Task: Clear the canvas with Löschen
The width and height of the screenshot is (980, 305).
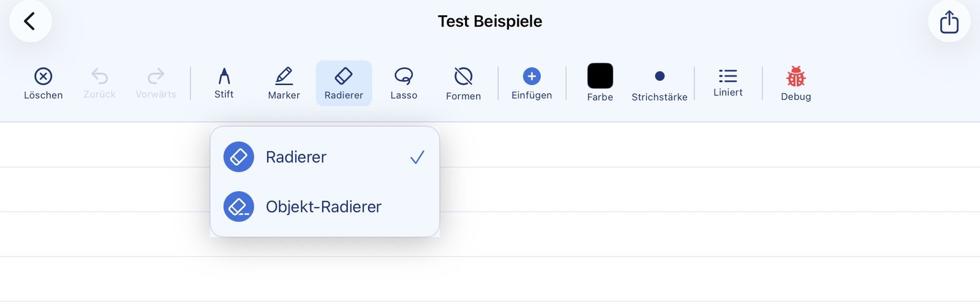Action: 43,83
